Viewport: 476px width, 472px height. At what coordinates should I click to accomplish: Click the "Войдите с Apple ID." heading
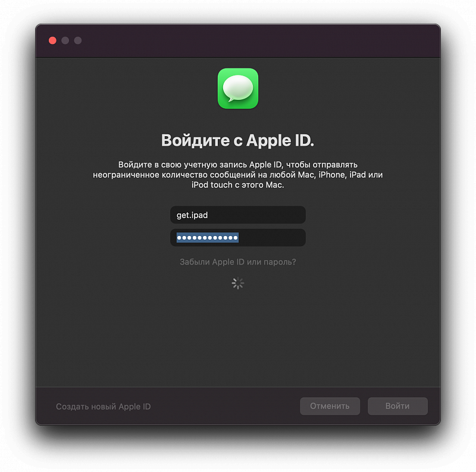pyautogui.click(x=237, y=140)
